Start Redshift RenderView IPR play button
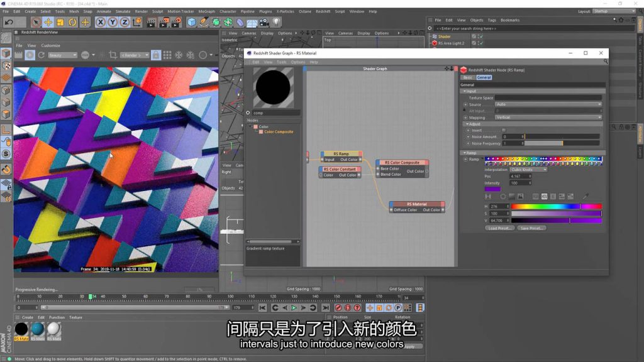Viewport: 644px width, 362px height. [x=30, y=55]
